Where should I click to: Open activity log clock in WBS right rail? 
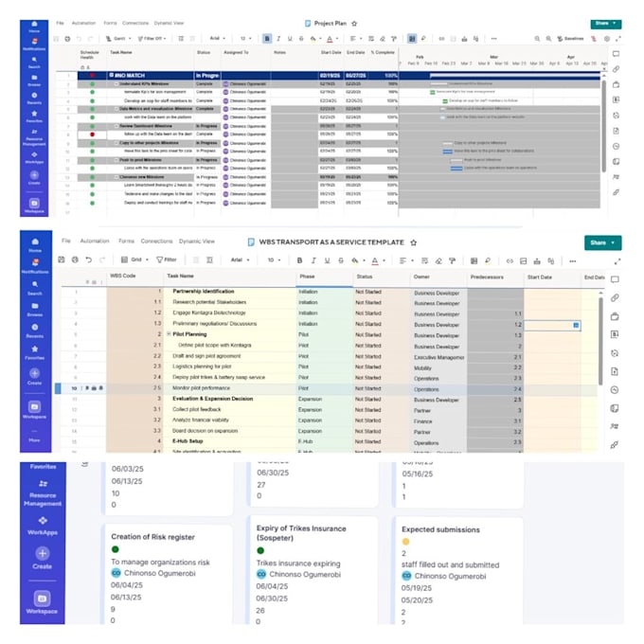coord(615,390)
